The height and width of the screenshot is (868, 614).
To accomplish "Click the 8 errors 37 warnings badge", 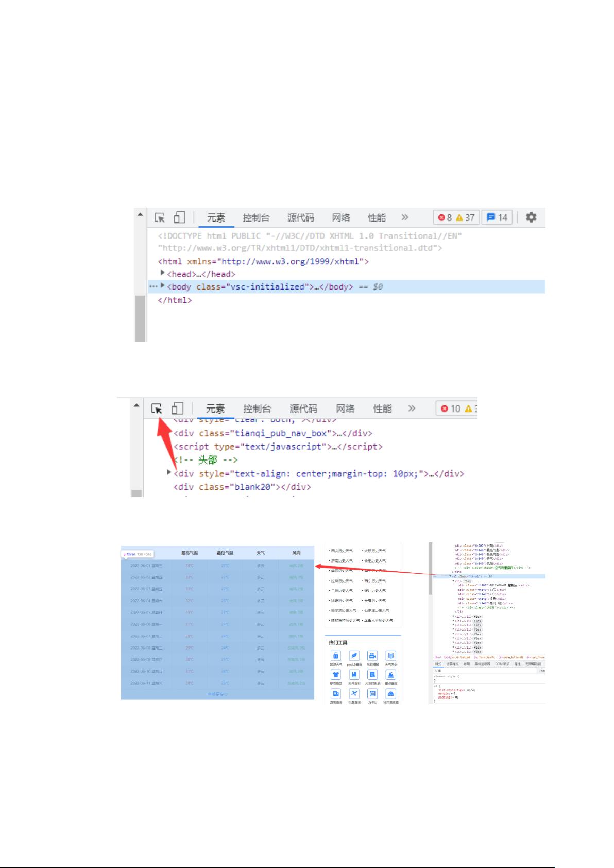I will pos(456,217).
